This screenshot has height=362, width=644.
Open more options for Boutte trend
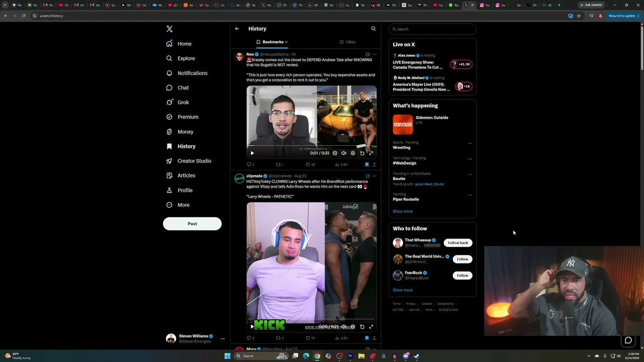(470, 174)
